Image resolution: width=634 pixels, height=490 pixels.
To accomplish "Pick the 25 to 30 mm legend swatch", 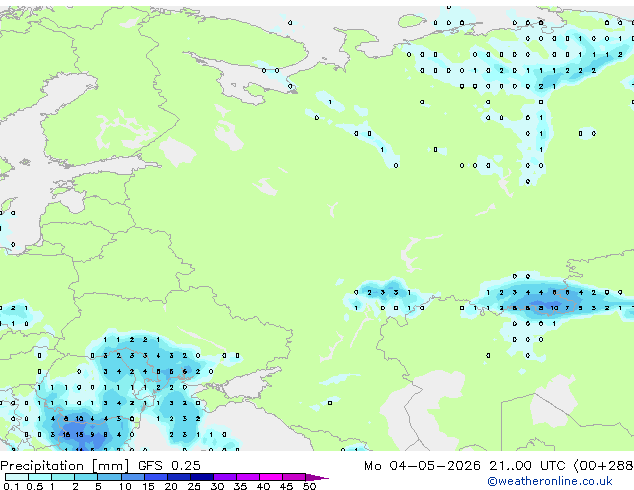I will [201, 477].
